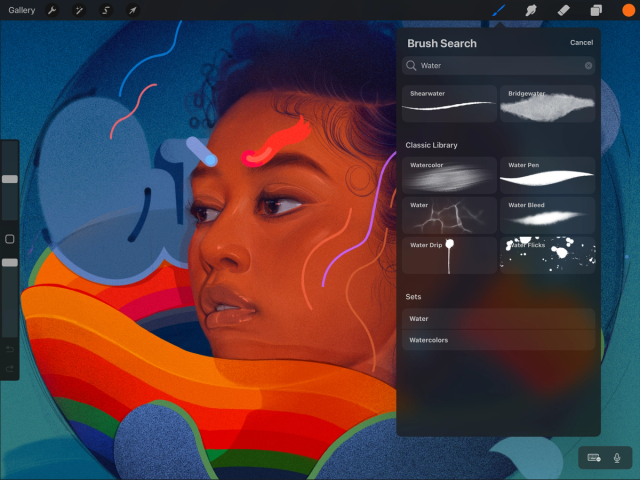Click the Sets heading
Viewport: 640px width, 480px height.
[x=413, y=297]
